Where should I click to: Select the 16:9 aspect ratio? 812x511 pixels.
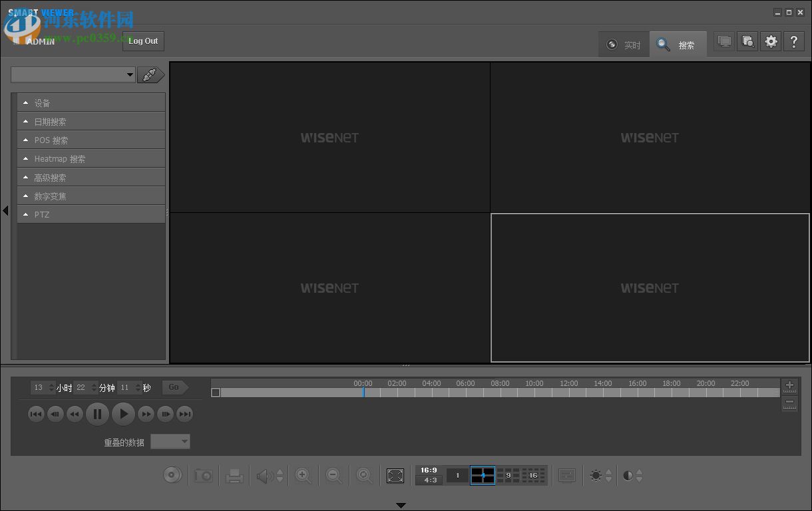pos(429,470)
